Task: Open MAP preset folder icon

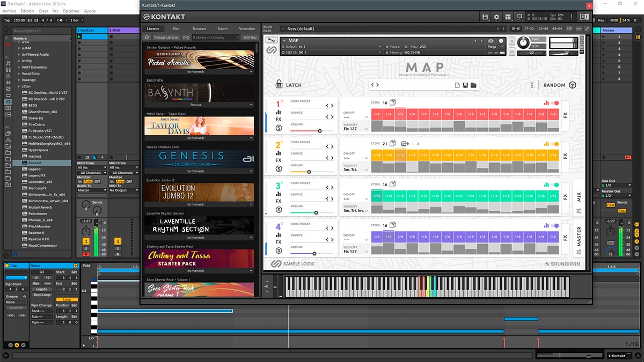Action: 473,85
